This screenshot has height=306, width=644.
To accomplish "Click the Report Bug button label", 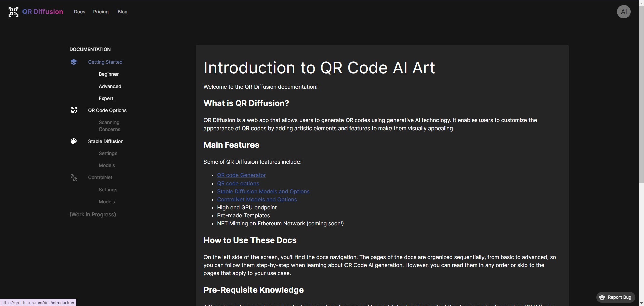I will [x=619, y=297].
